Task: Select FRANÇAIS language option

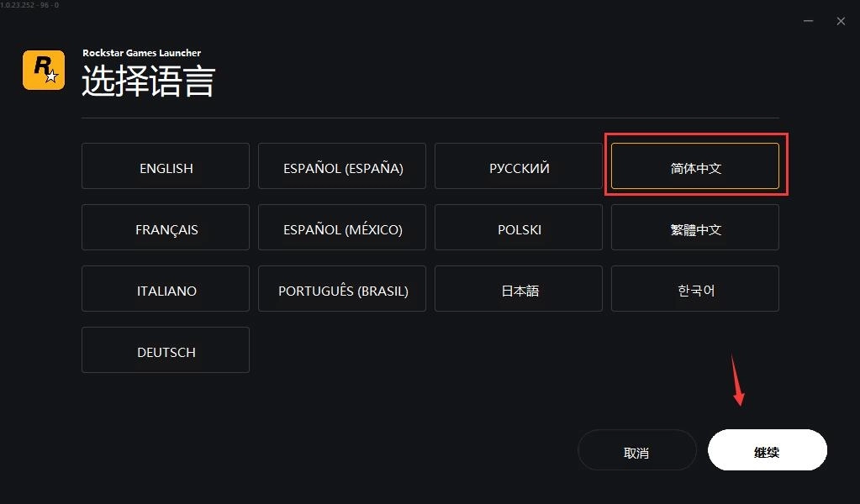Action: click(x=166, y=228)
